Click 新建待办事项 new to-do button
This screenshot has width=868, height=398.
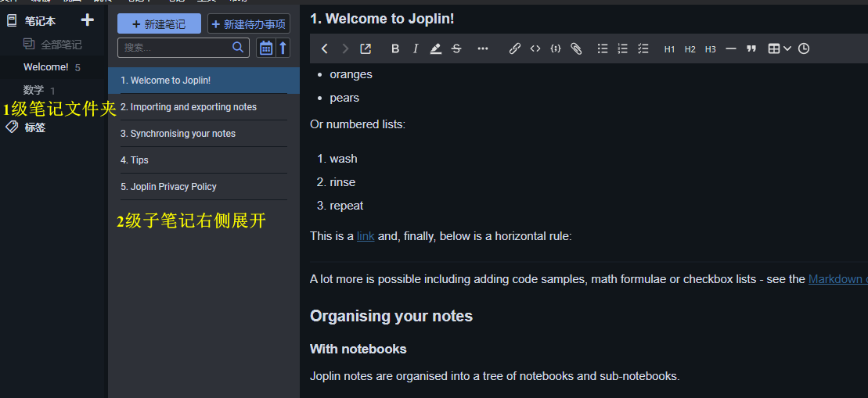coord(249,23)
